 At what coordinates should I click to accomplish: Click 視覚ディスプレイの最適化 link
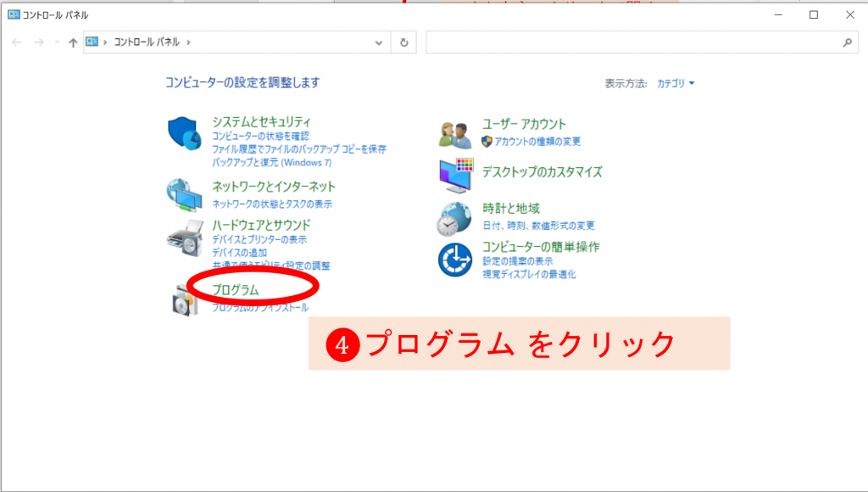point(529,274)
